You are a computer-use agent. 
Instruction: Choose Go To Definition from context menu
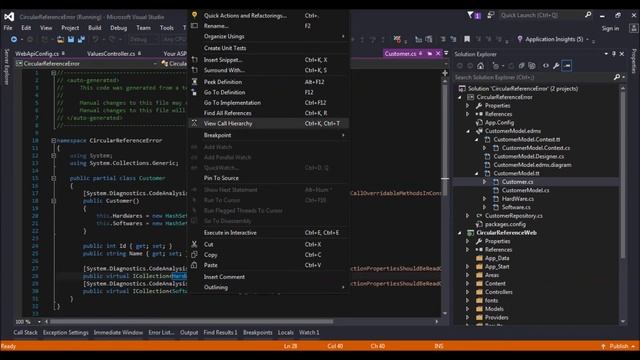(269, 92)
